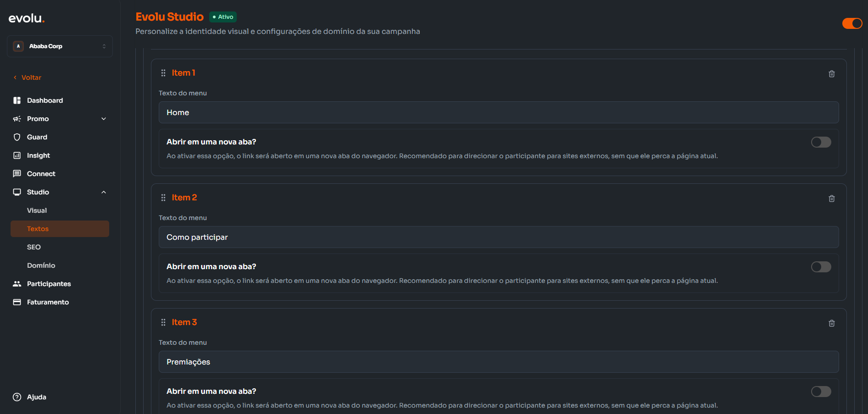Enable new tab toggle for Home item
Screen dimensions: 868x414
coord(821,142)
